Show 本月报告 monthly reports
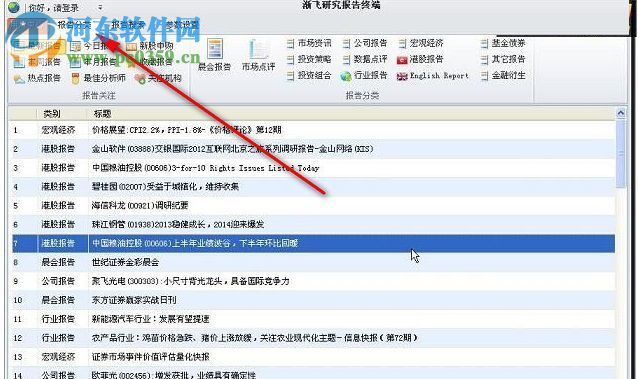The image size is (638, 379). pos(93,62)
